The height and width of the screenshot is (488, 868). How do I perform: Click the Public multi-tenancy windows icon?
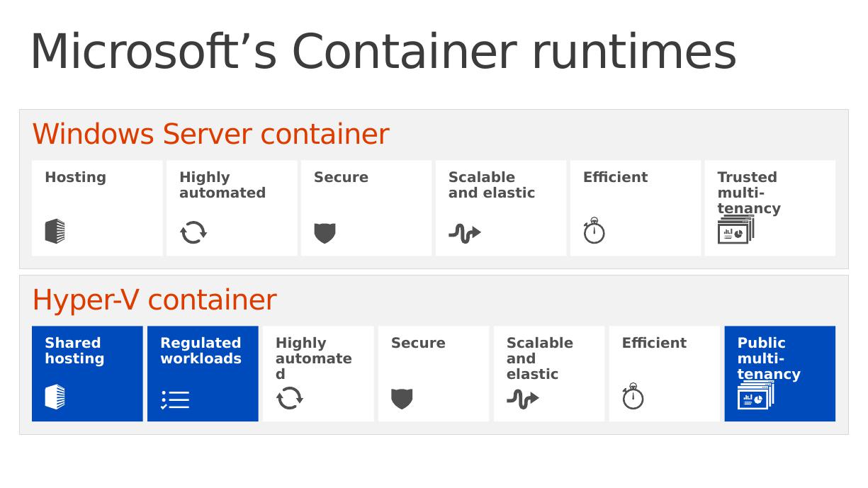(755, 395)
